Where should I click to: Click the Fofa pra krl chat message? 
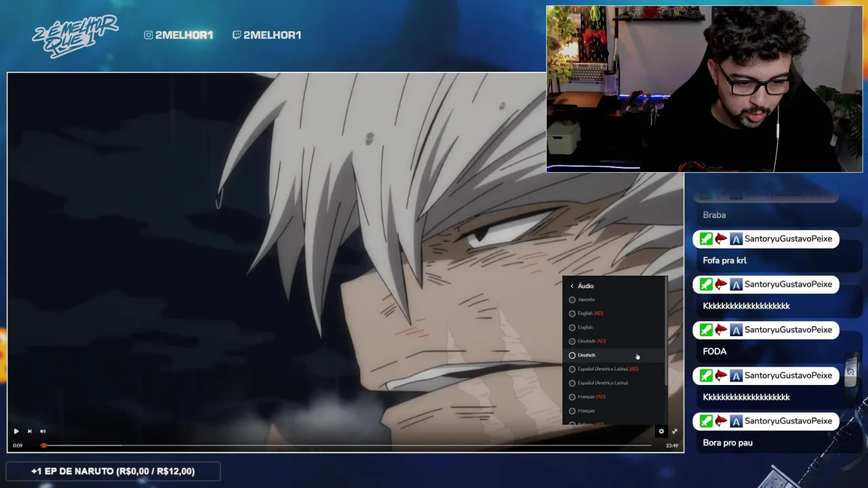click(724, 260)
